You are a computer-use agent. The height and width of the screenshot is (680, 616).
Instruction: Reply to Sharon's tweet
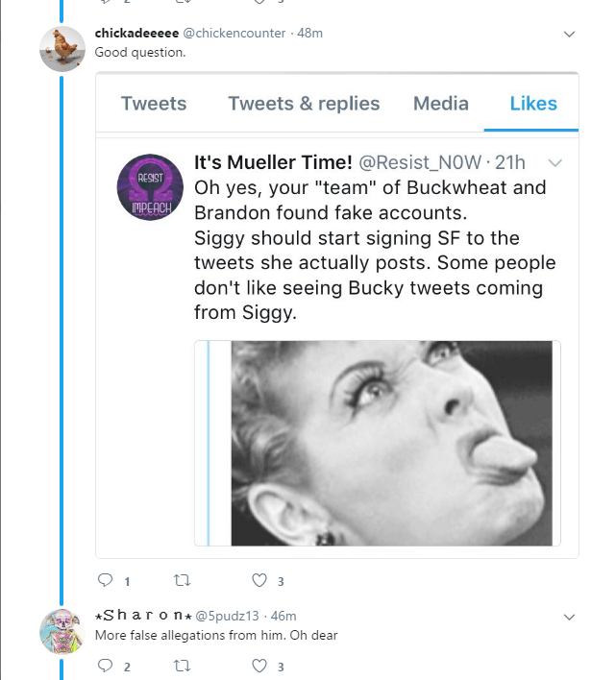[x=106, y=666]
